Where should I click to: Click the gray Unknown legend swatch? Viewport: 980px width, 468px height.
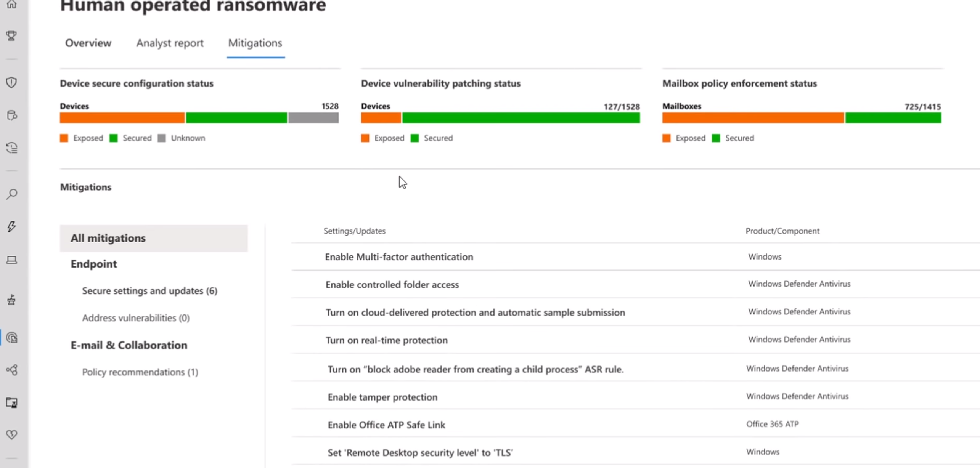tap(162, 138)
